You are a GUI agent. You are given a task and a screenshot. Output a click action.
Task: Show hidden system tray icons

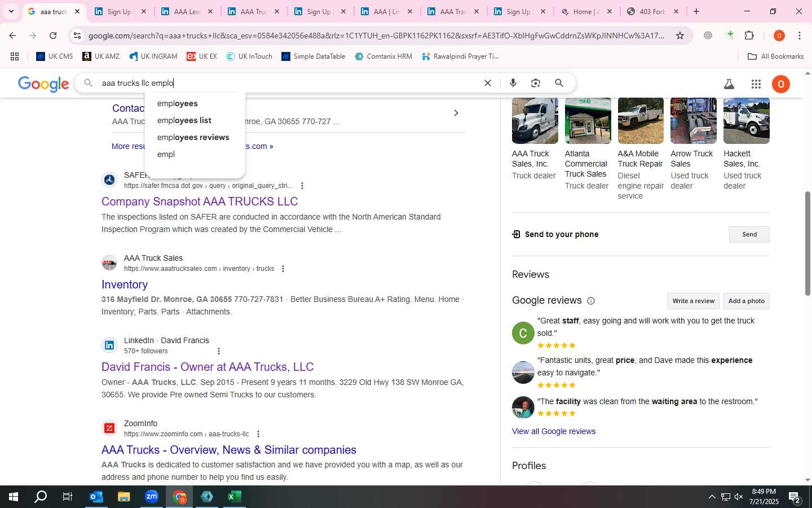point(712,497)
